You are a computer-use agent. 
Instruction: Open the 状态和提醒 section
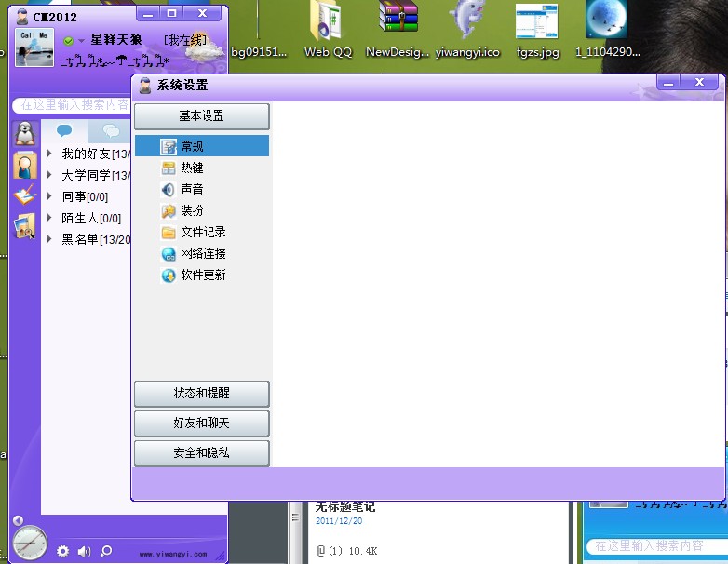(201, 394)
